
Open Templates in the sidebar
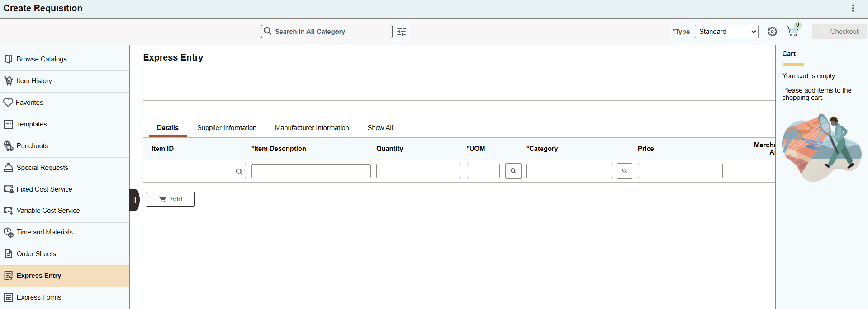click(x=65, y=124)
